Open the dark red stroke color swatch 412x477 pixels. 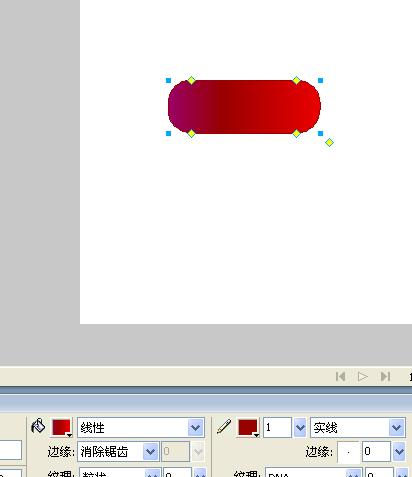pyautogui.click(x=248, y=428)
